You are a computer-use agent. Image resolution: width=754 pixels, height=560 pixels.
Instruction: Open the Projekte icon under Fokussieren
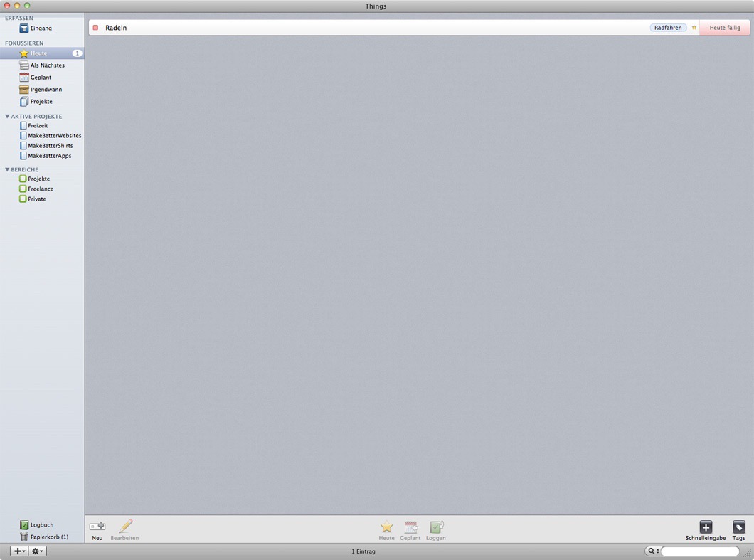point(24,102)
